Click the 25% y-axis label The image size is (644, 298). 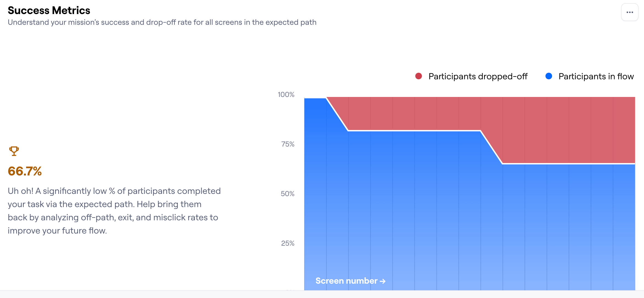[x=288, y=243]
